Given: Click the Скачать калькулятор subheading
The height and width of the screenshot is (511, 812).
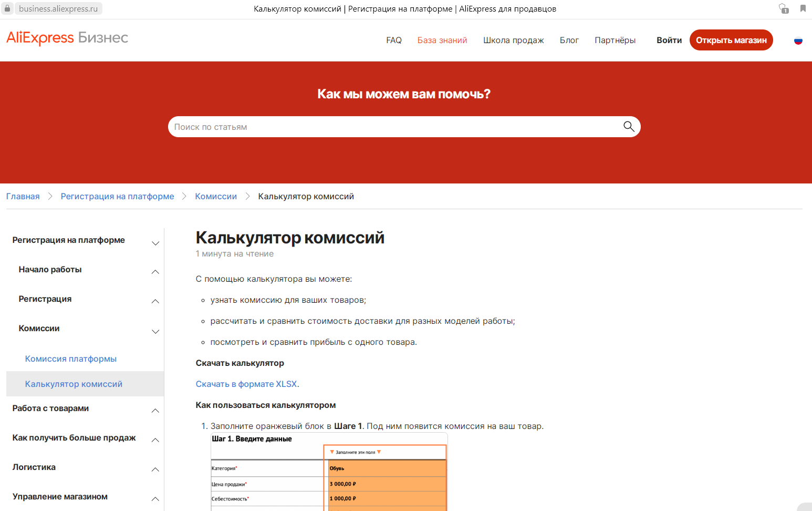Looking at the screenshot, I should pyautogui.click(x=240, y=363).
